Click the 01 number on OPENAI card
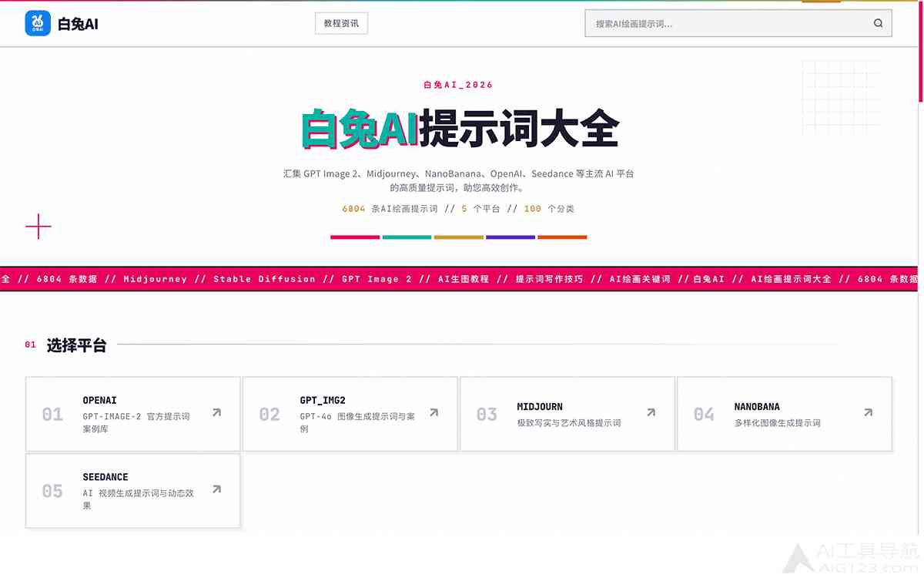 (x=52, y=415)
